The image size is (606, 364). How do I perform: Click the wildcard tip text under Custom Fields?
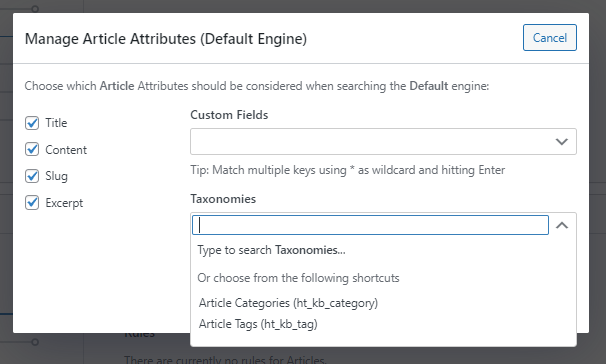347,170
